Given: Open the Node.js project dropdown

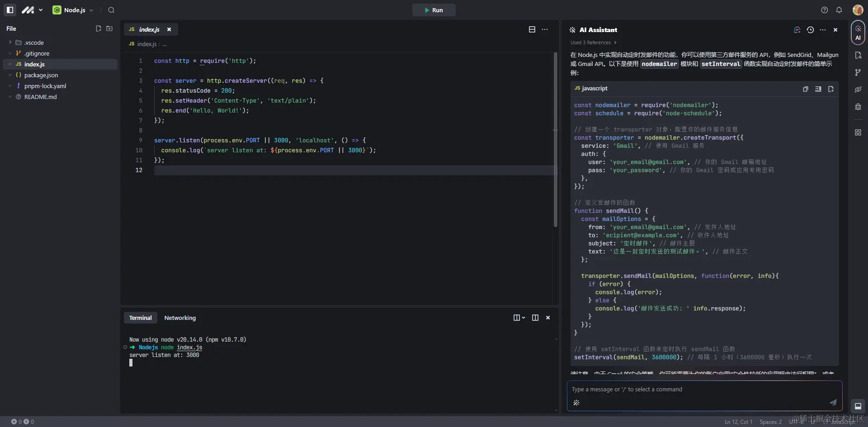Looking at the screenshot, I should point(73,10).
